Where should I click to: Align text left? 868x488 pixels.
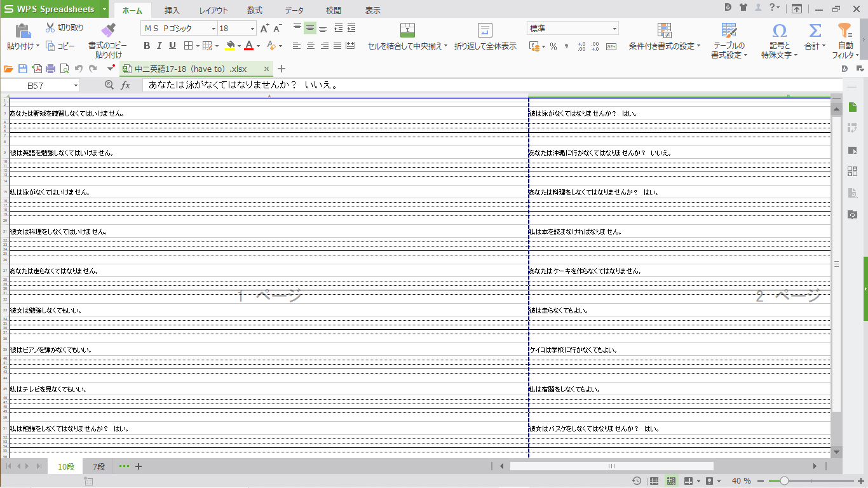click(297, 46)
